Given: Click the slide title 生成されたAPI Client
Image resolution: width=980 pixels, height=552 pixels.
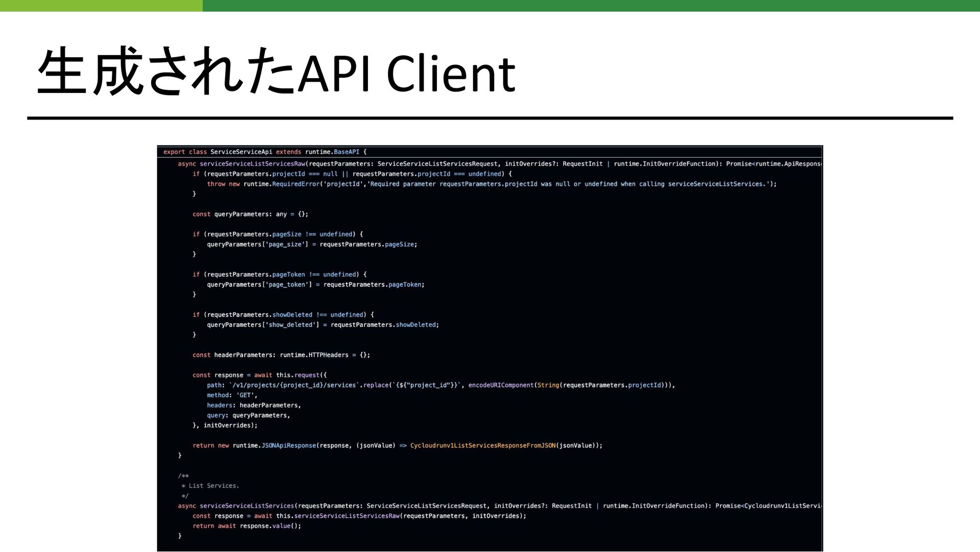Looking at the screenshot, I should pyautogui.click(x=276, y=72).
